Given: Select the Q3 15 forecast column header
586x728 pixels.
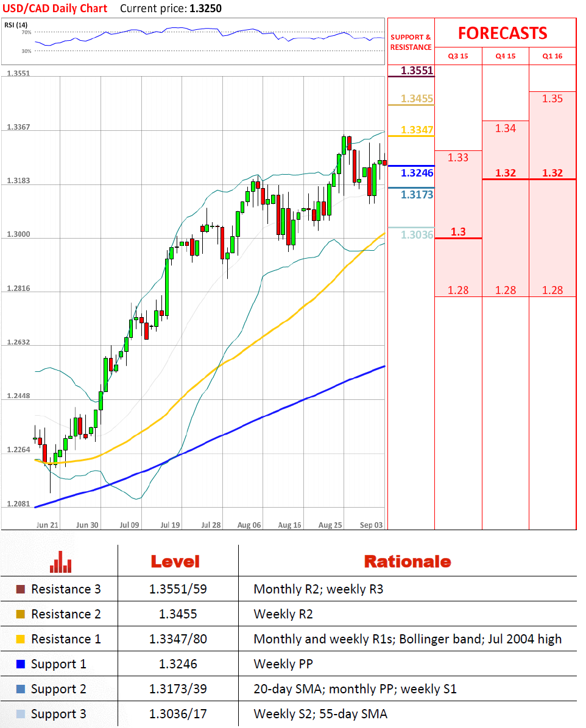Looking at the screenshot, I should [x=458, y=56].
